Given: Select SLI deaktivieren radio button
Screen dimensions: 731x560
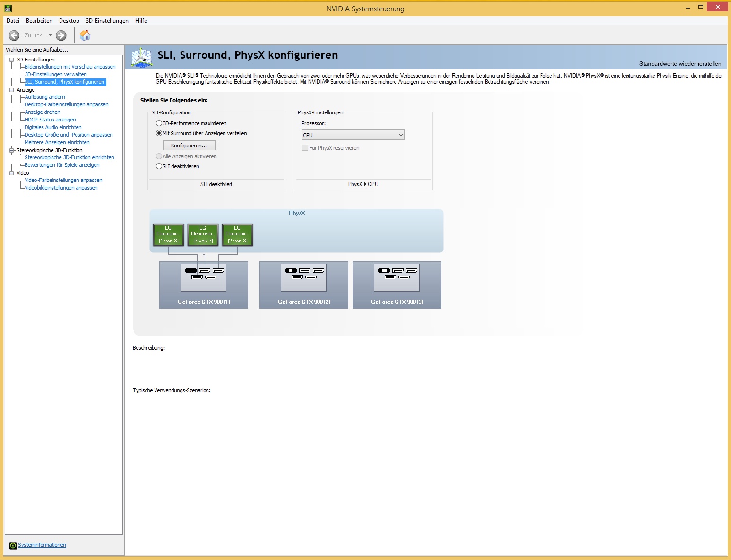Looking at the screenshot, I should pos(159,166).
